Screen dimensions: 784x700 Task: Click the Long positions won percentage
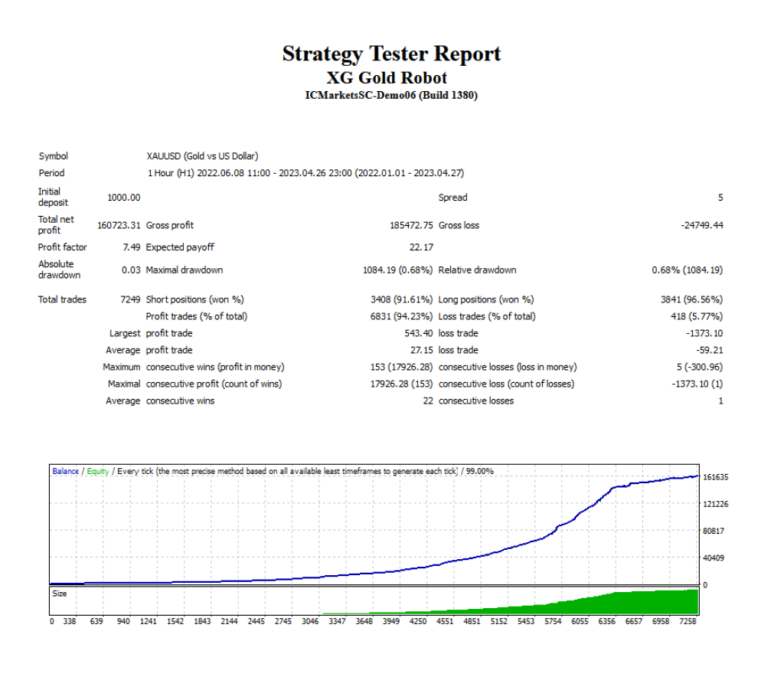point(702,299)
